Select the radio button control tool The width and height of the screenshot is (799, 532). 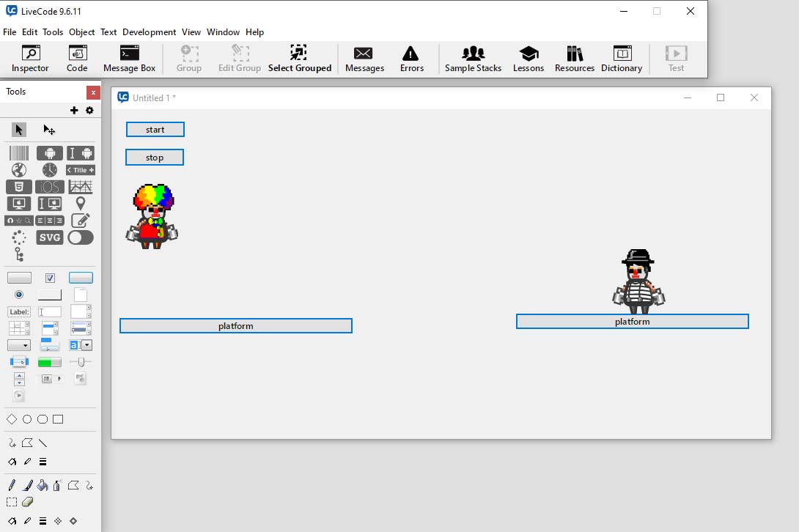tap(19, 295)
